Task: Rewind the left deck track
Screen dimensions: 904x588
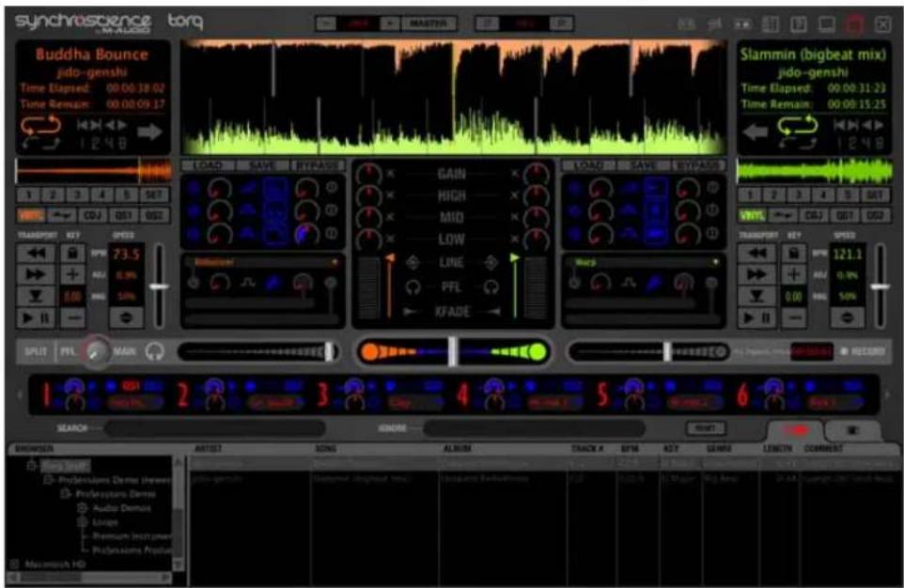Action: [36, 253]
